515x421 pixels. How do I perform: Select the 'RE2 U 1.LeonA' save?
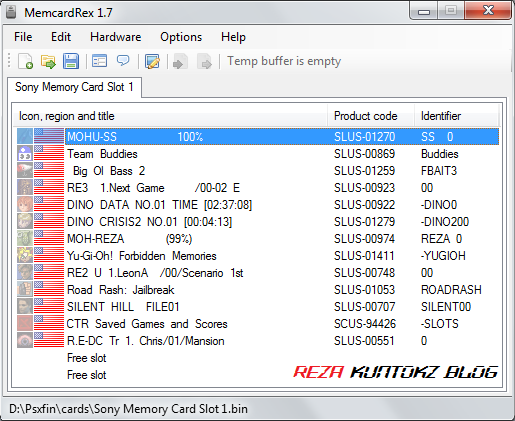click(x=258, y=272)
